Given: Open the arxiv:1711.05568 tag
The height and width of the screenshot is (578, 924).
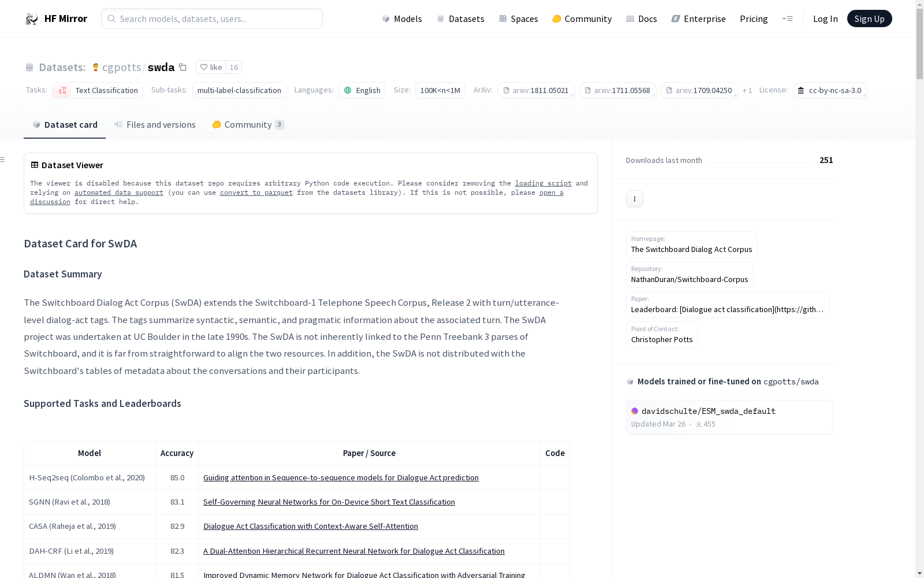Looking at the screenshot, I should (x=617, y=90).
